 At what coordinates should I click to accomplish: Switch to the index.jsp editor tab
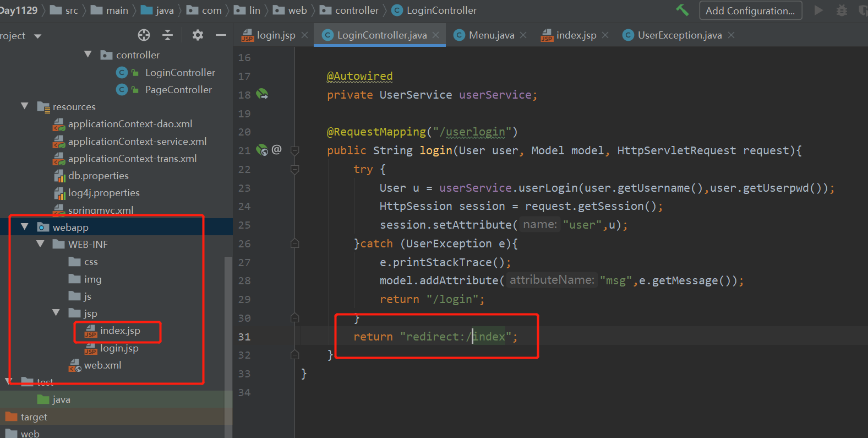click(576, 35)
